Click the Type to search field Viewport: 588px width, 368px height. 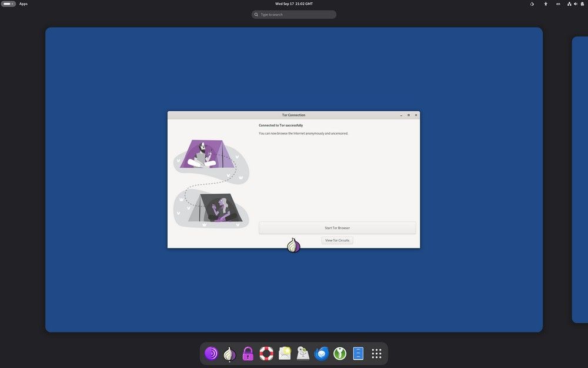click(x=293, y=14)
